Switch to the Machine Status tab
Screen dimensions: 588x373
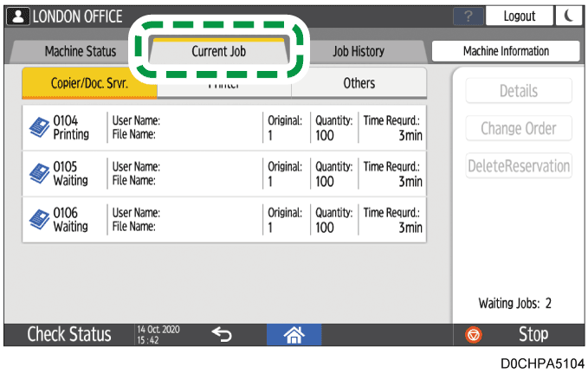80,52
